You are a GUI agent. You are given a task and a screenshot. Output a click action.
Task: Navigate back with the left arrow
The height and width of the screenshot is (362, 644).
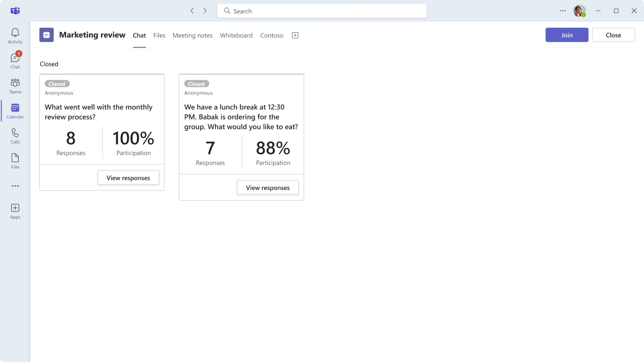tap(192, 11)
